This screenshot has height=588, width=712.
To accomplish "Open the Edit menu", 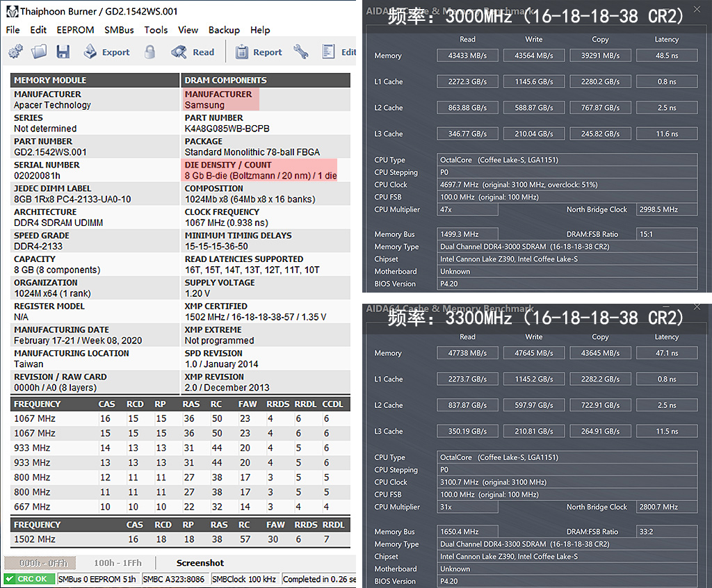I will [x=38, y=30].
